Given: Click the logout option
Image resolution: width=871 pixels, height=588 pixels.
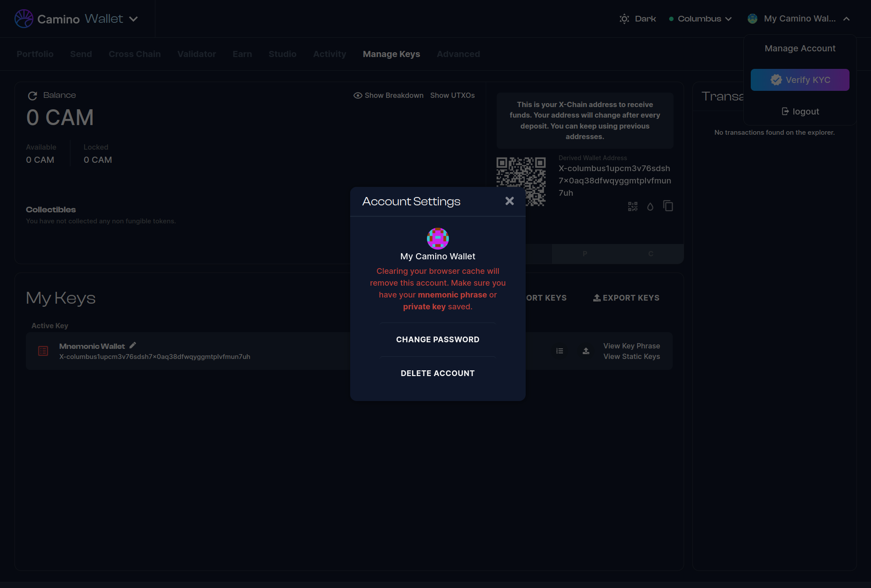Looking at the screenshot, I should [x=800, y=111].
